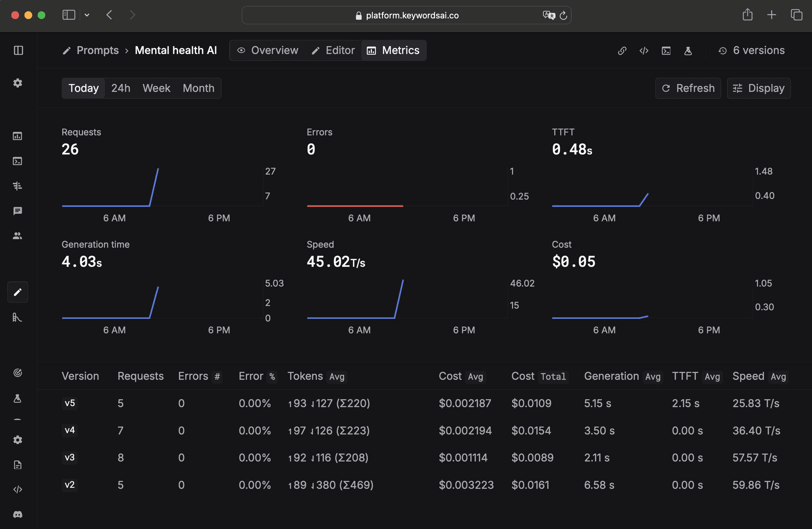The width and height of the screenshot is (812, 529).
Task: Go to Prompts breadcrumb link
Action: [x=97, y=50]
